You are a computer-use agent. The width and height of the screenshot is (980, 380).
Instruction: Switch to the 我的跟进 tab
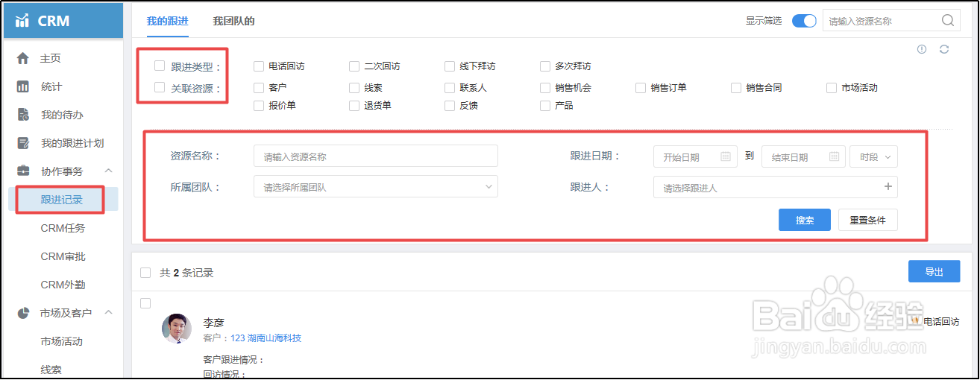pos(167,21)
